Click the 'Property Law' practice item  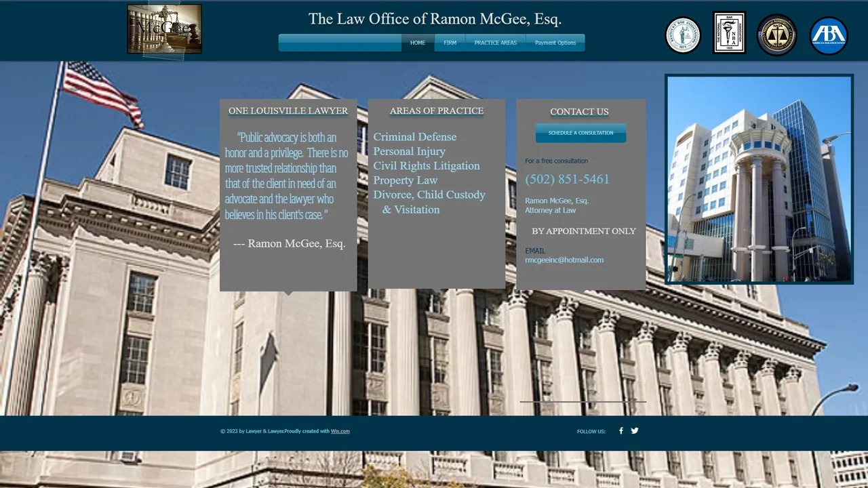tap(406, 180)
